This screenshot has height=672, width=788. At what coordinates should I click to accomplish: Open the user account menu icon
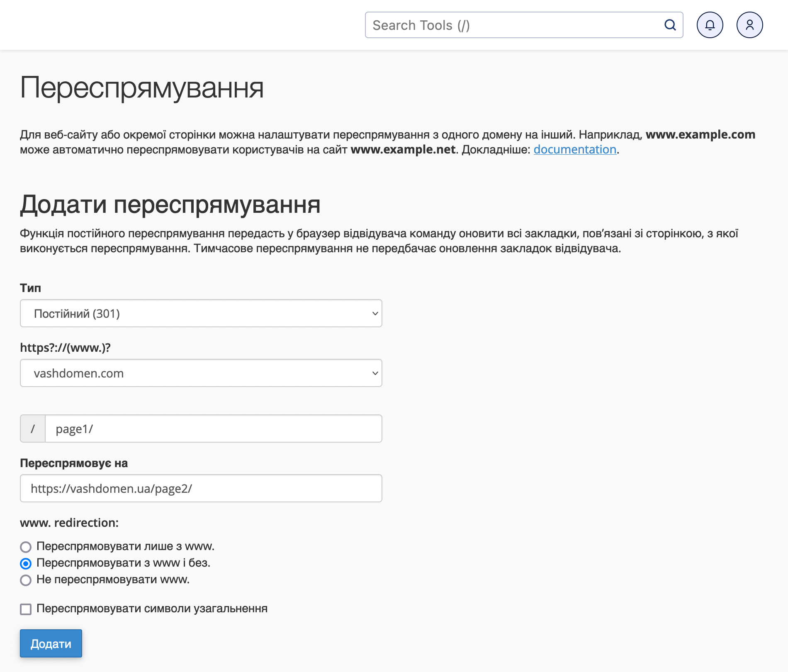click(749, 25)
